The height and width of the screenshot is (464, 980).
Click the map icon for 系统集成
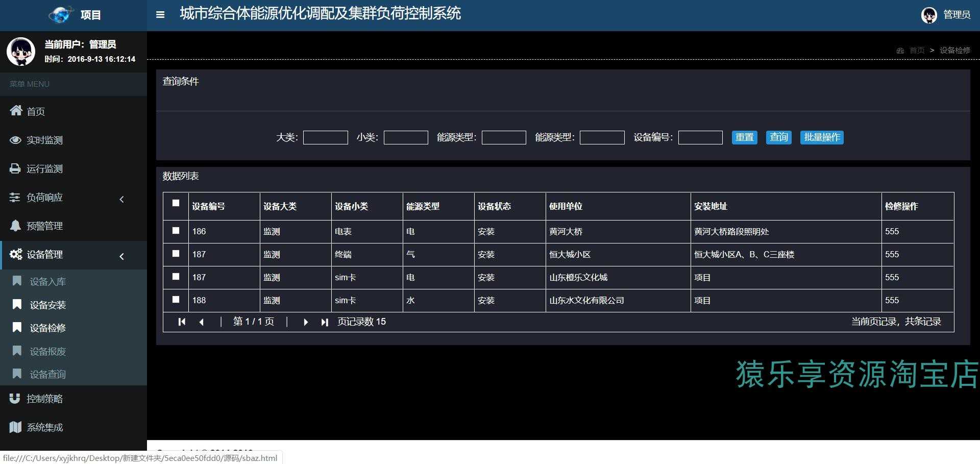click(x=16, y=427)
